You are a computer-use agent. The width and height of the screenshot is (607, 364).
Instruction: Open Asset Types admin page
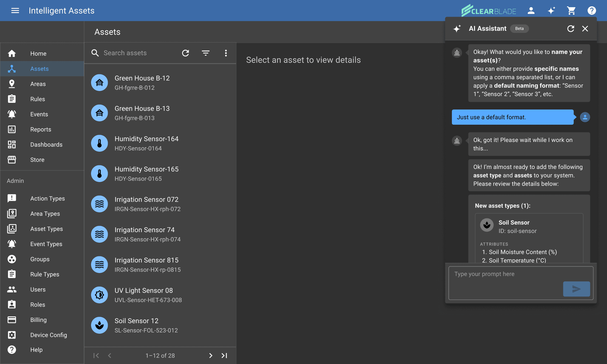pyautogui.click(x=46, y=229)
